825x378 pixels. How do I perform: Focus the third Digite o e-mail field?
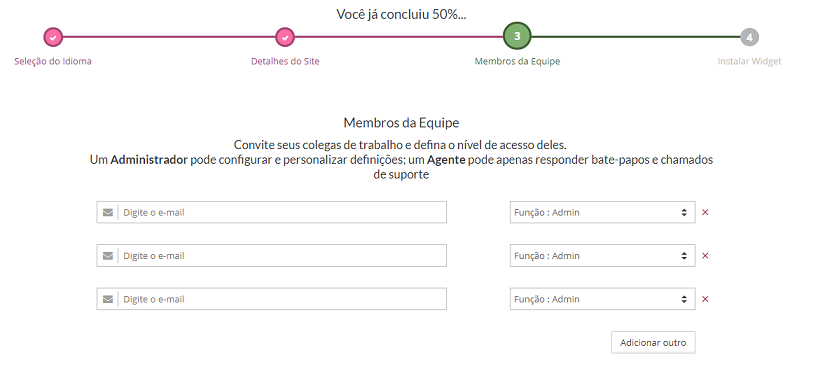271,299
